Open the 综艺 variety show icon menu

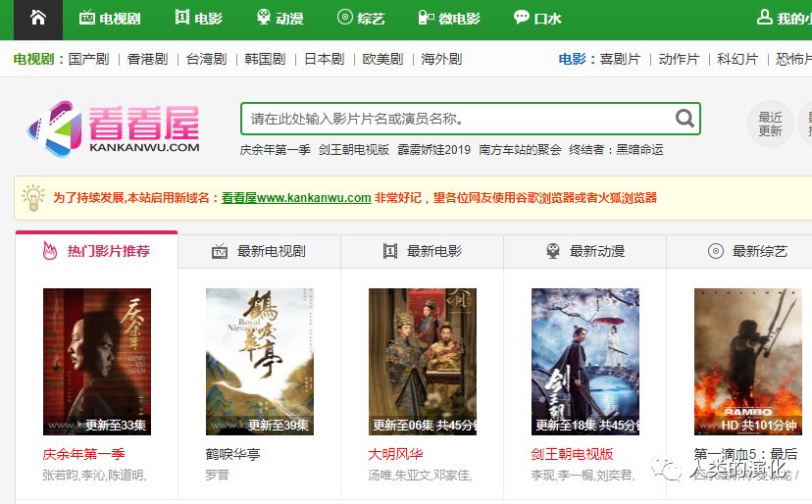point(361,18)
